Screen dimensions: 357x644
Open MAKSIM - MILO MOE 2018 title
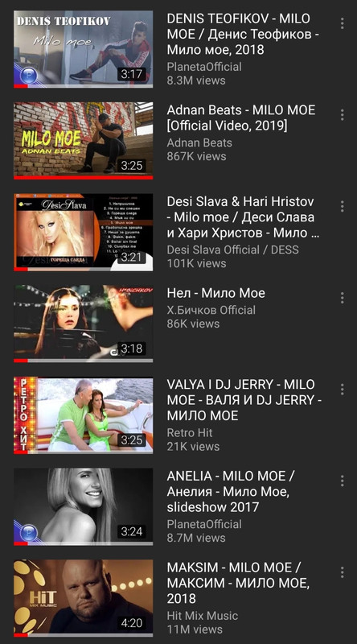pos(238,583)
